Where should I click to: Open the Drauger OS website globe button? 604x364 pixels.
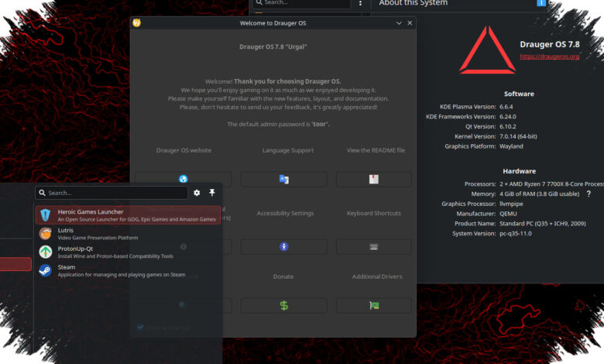(184, 179)
